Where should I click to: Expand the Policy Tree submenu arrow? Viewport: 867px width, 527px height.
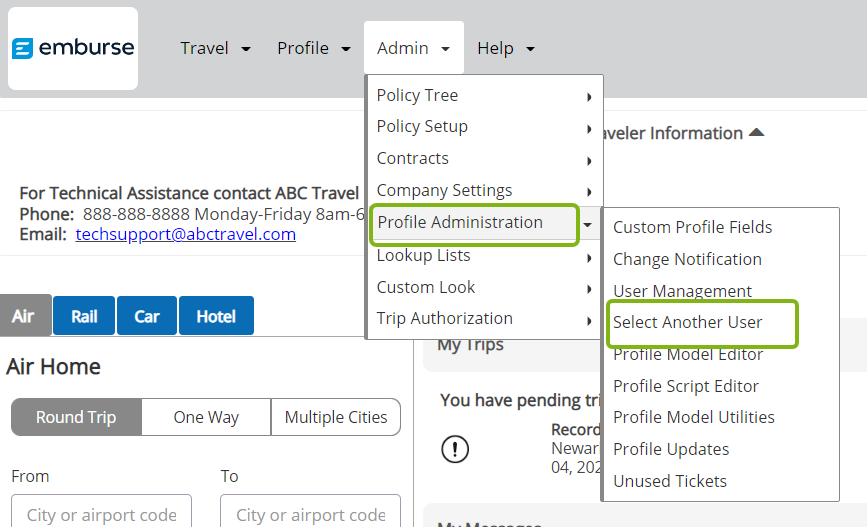[589, 97]
